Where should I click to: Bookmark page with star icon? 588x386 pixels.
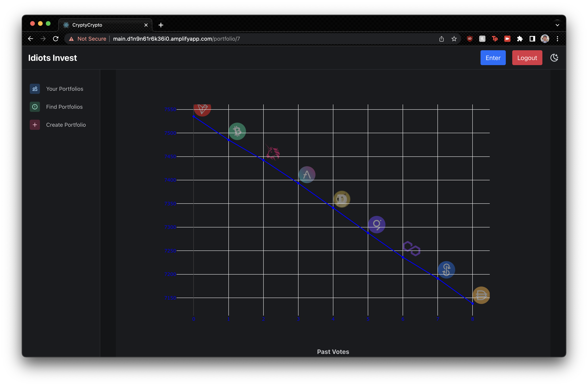(454, 39)
